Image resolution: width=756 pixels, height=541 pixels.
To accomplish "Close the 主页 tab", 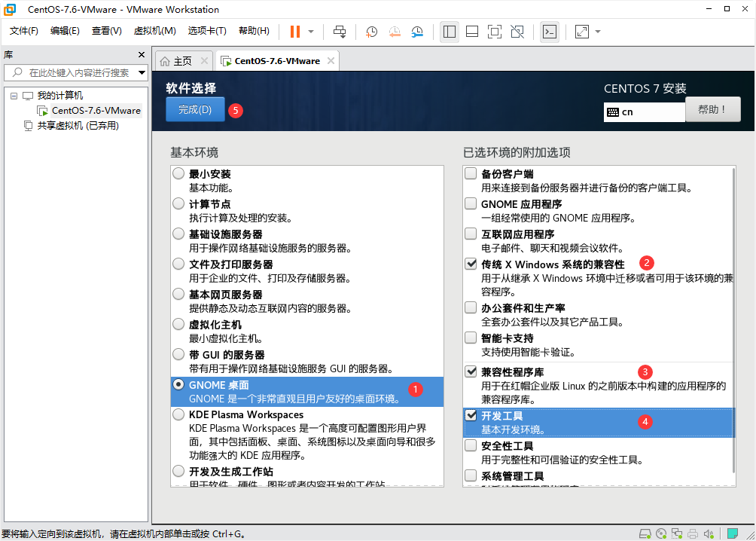I will 204,61.
